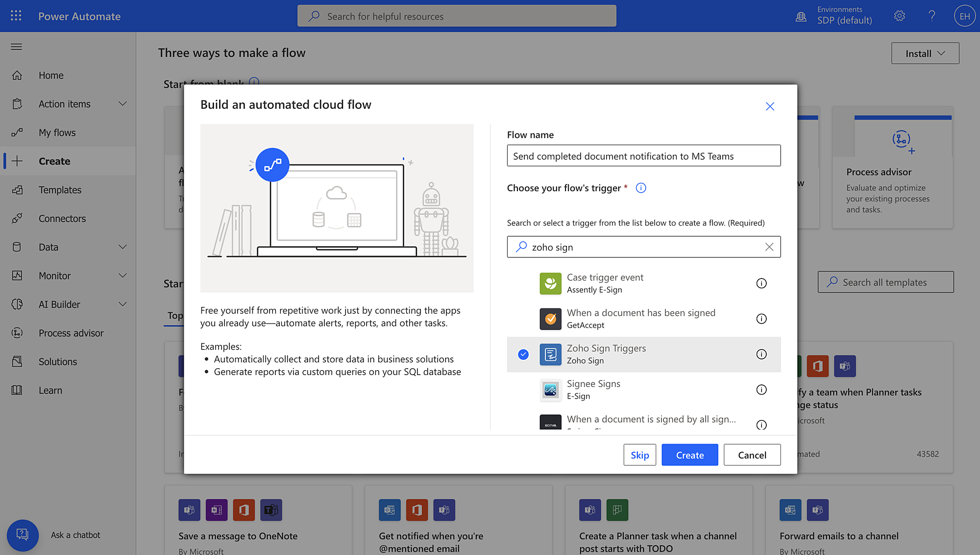Select When a document is signed by all trigger

point(643,419)
